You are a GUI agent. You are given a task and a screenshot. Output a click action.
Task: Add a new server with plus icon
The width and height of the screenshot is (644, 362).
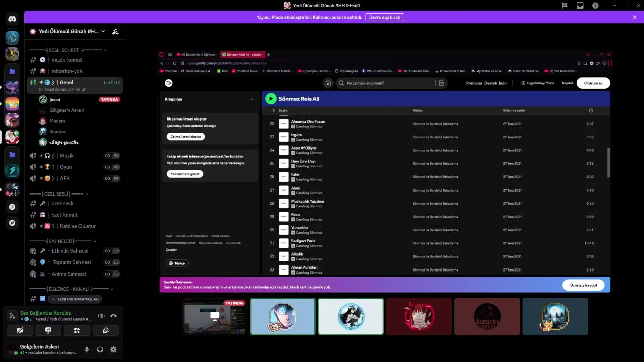(x=12, y=207)
